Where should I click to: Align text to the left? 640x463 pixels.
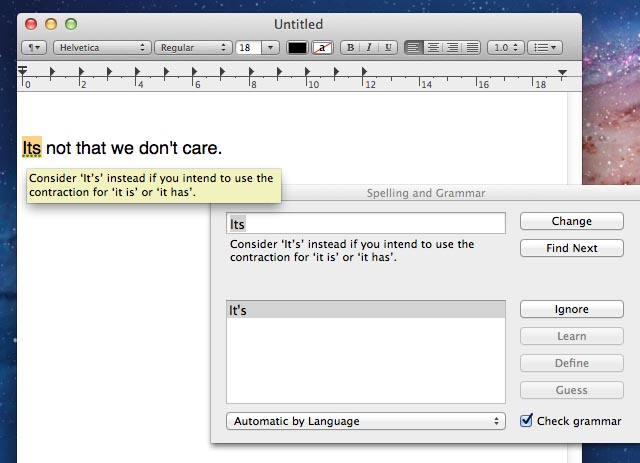coord(414,47)
